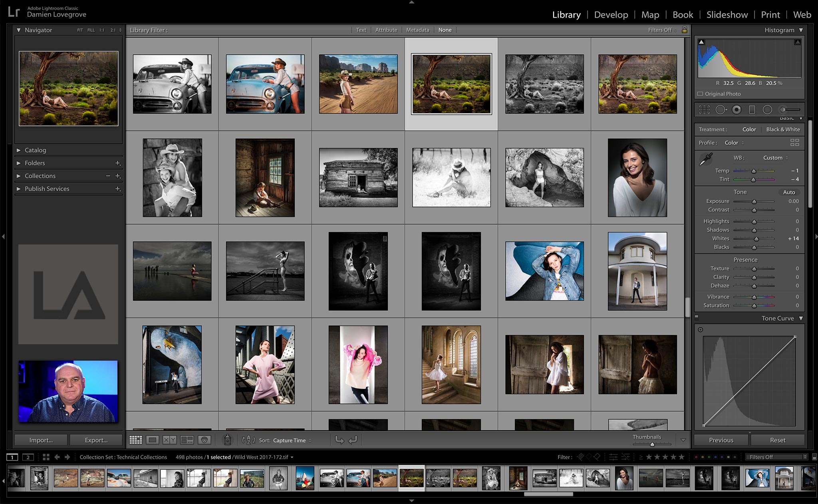The height and width of the screenshot is (504, 818).
Task: Open Survey view icon
Action: pos(187,440)
